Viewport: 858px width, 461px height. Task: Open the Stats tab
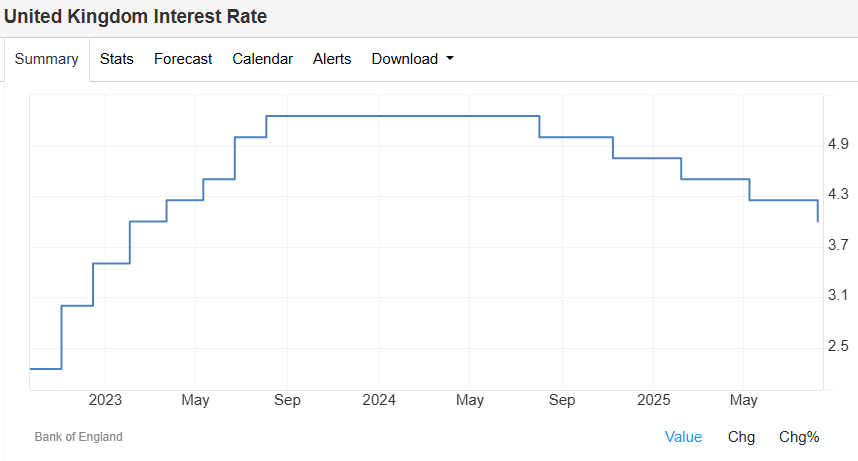tap(116, 59)
